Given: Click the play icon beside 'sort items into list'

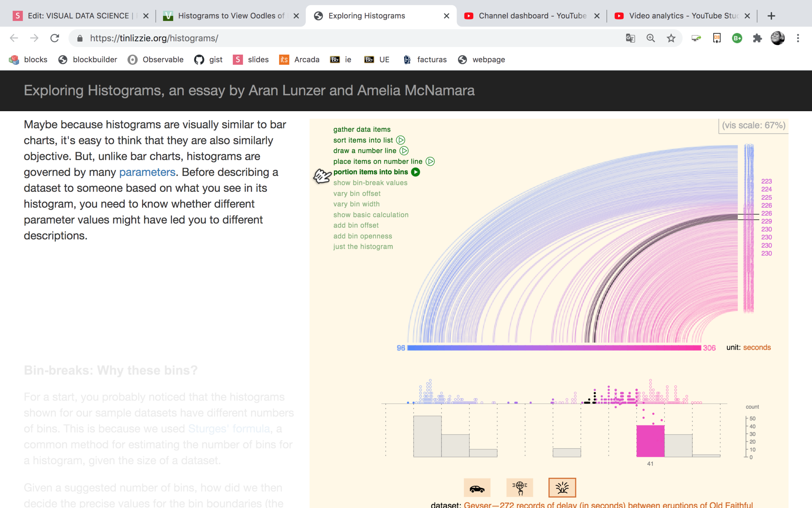Looking at the screenshot, I should click(x=401, y=140).
